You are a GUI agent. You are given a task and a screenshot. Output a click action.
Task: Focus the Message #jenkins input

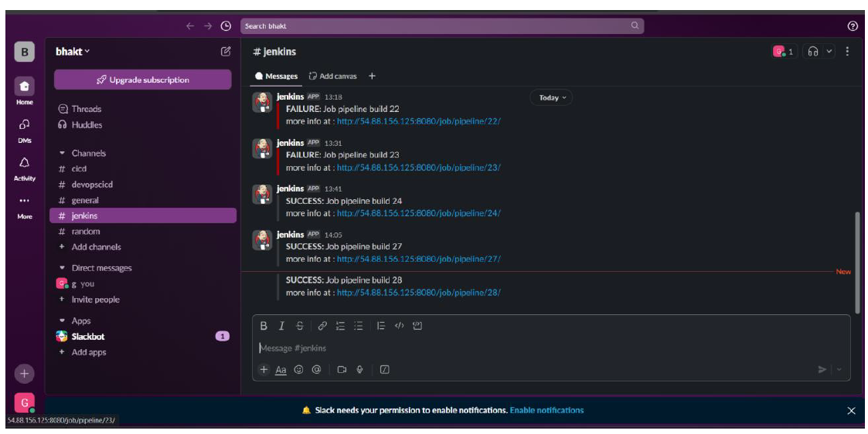pyautogui.click(x=551, y=348)
